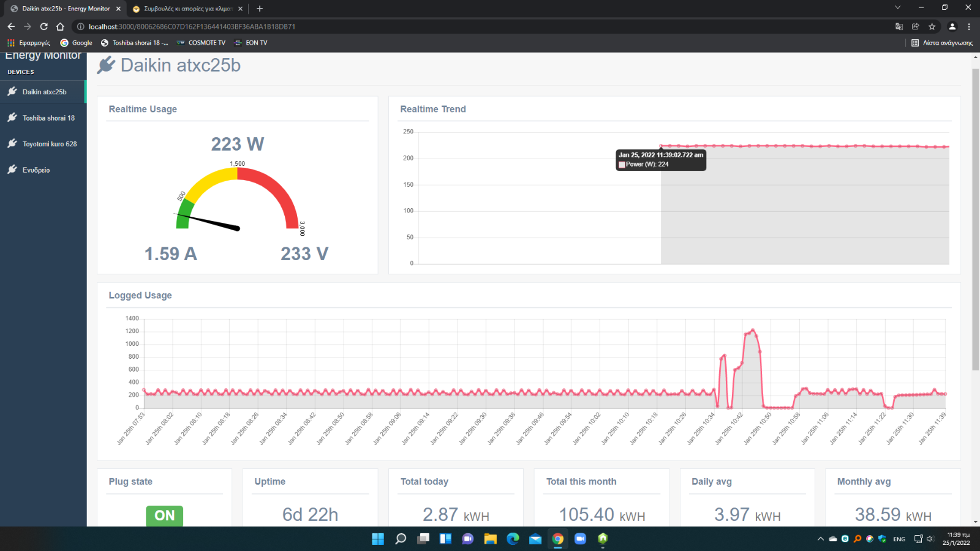Click the browser forward arrow
Screen dimensions: 980x551
point(27,26)
